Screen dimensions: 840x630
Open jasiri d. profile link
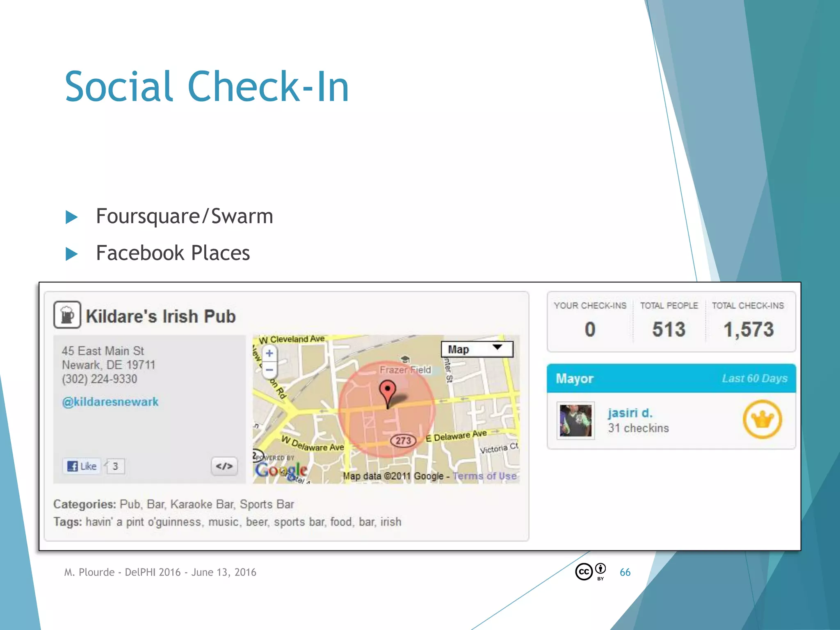click(x=630, y=413)
